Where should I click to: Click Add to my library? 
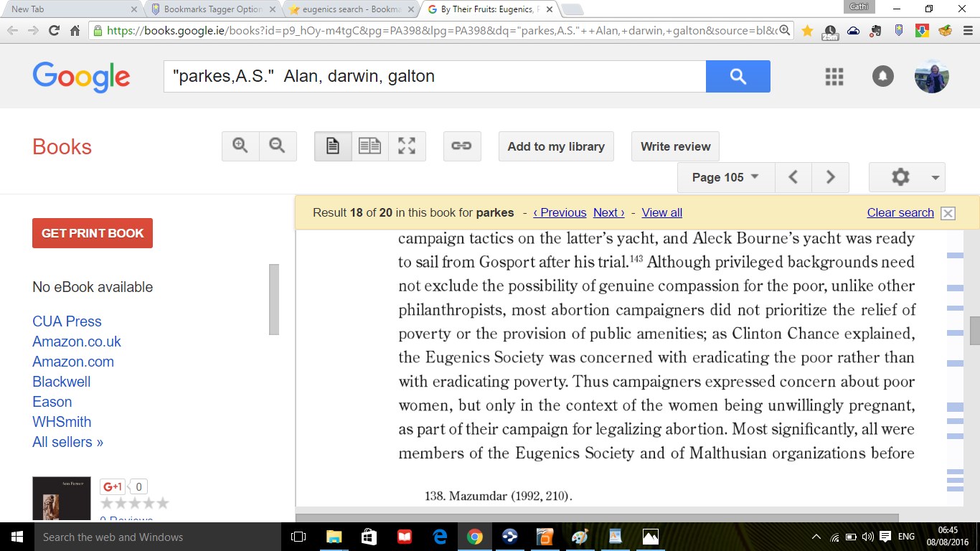click(x=556, y=146)
